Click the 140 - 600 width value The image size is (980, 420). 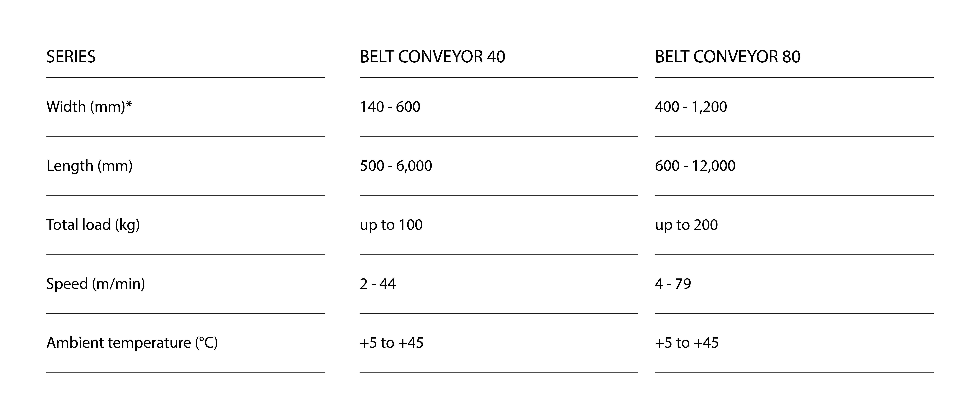pos(390,107)
